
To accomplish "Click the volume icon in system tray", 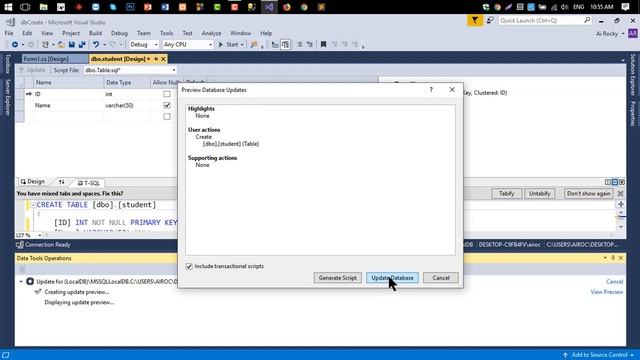I will [565, 7].
